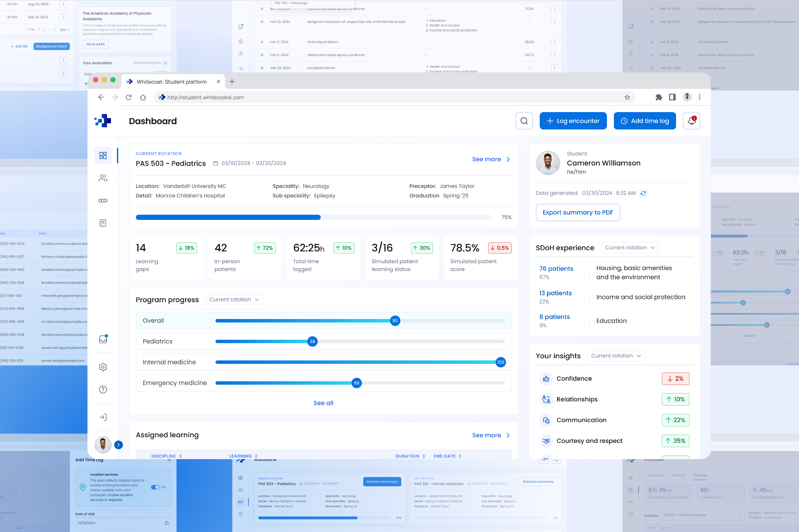The image size is (799, 532).
Task: Refresh data using the icon beside Data generated
Action: tap(643, 193)
